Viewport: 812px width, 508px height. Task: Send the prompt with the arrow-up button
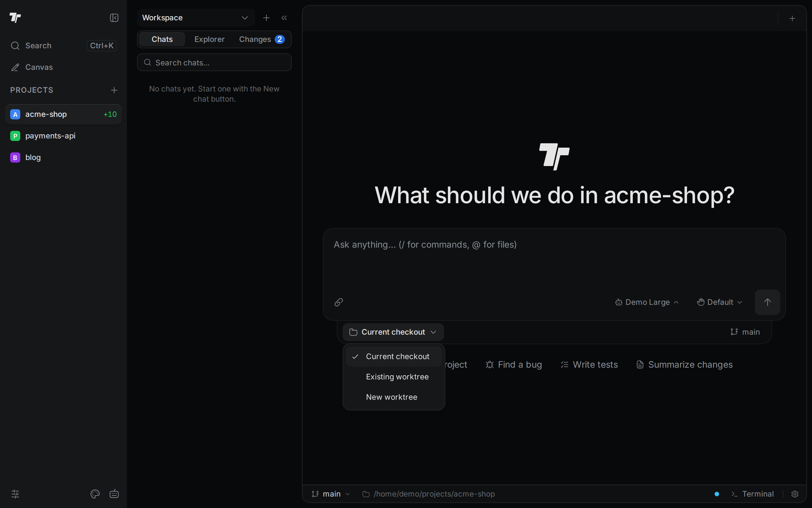tap(767, 302)
